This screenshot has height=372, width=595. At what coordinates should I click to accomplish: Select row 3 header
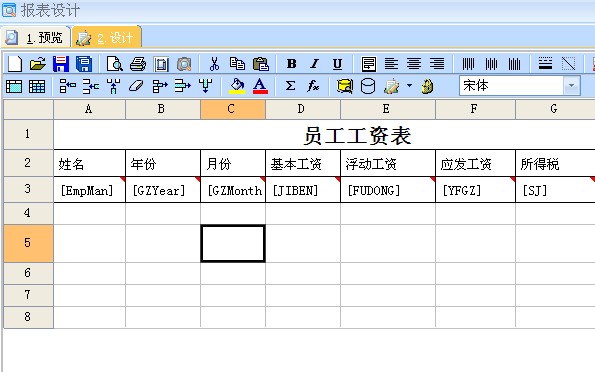[28, 189]
